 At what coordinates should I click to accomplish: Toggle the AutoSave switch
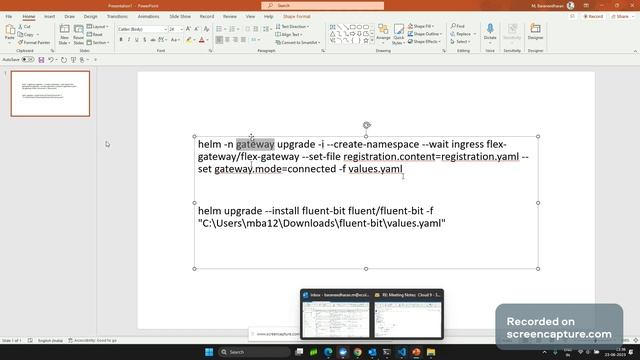[28, 60]
